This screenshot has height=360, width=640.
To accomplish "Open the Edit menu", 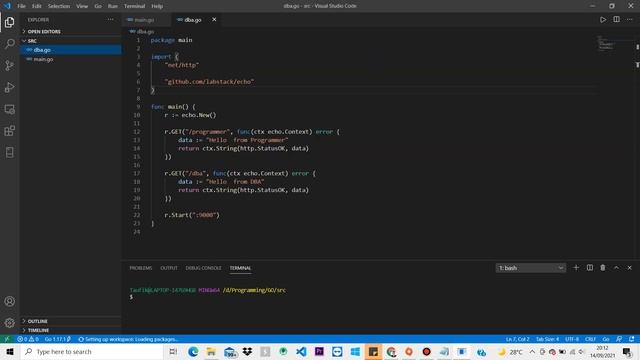I will click(37, 6).
